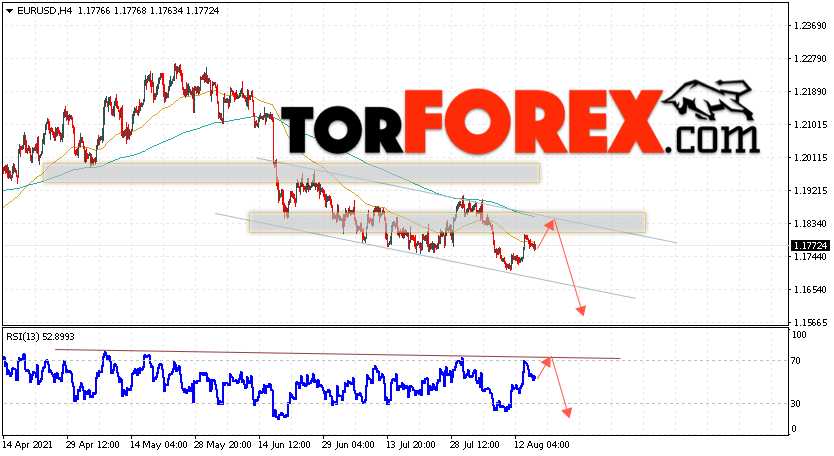Select the 14 May 04:00 time label
Screen dimensions: 834x456
tap(159, 444)
